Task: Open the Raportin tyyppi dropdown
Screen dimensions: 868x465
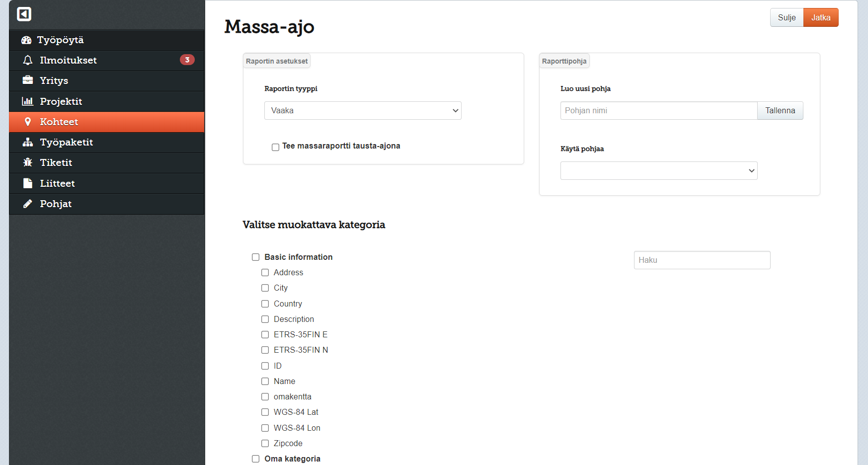Action: pyautogui.click(x=363, y=111)
